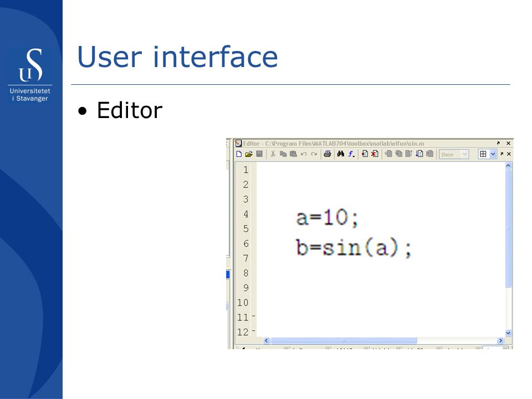This screenshot has height=399, width=532.
Task: Expand the tile layout dropdown arrow
Action: click(493, 154)
